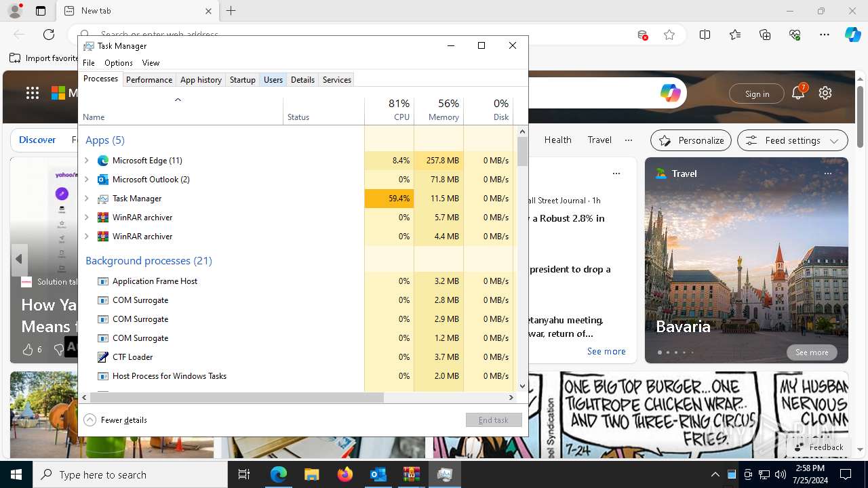868x488 pixels.
Task: Open Edge Settings and more menu
Action: coord(825,35)
